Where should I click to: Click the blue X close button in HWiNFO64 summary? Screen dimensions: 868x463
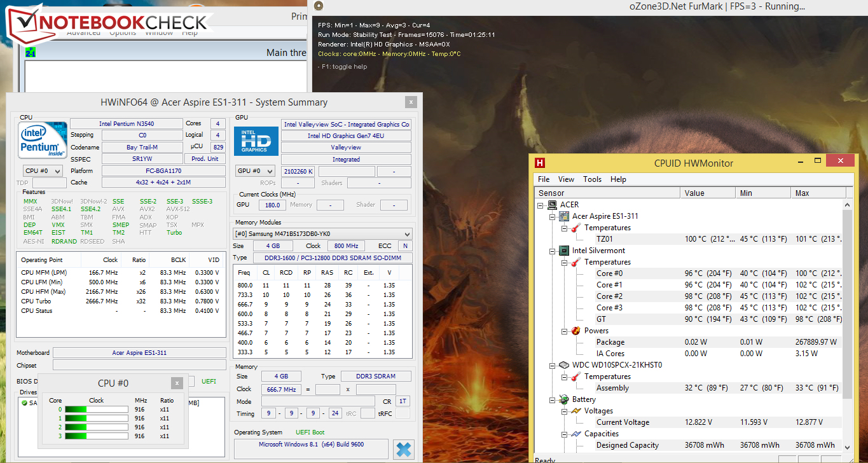403,449
